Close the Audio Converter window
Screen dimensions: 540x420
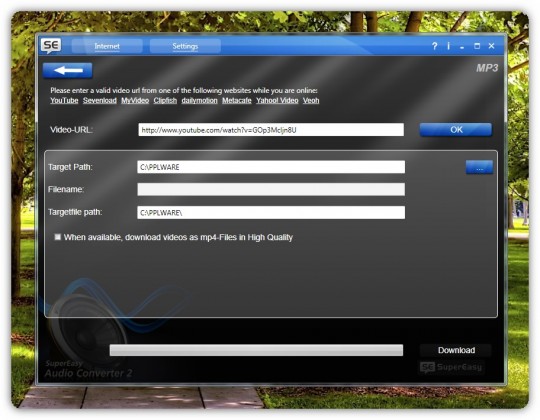coord(491,46)
